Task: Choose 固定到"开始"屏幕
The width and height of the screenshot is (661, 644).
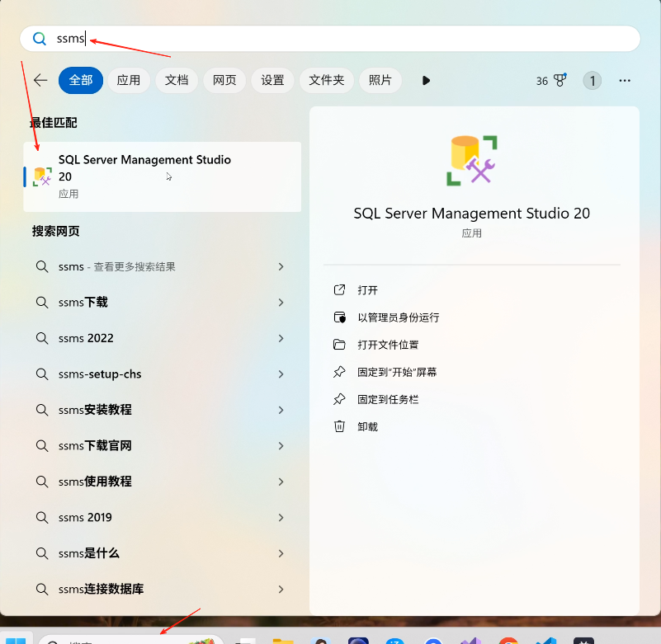Action: coord(397,373)
